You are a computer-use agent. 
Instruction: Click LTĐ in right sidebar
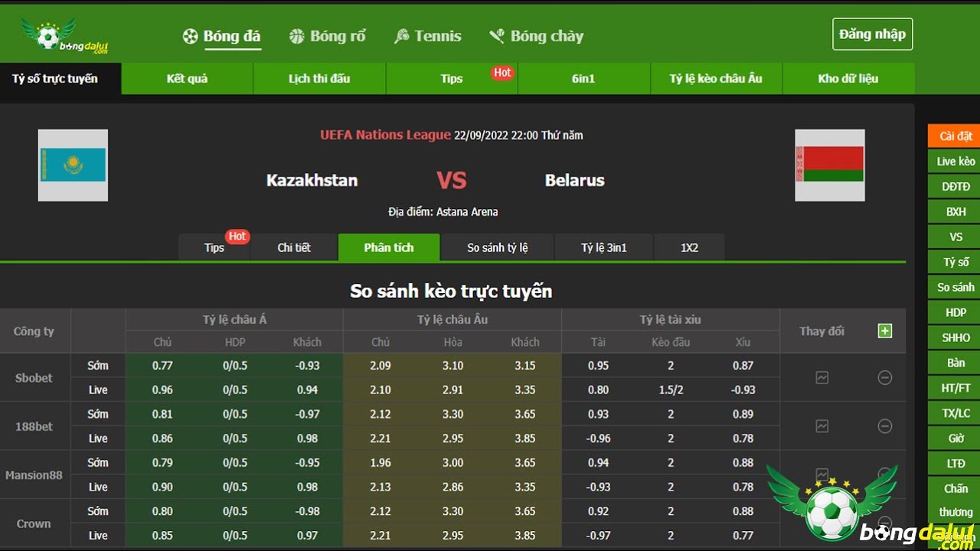point(955,464)
